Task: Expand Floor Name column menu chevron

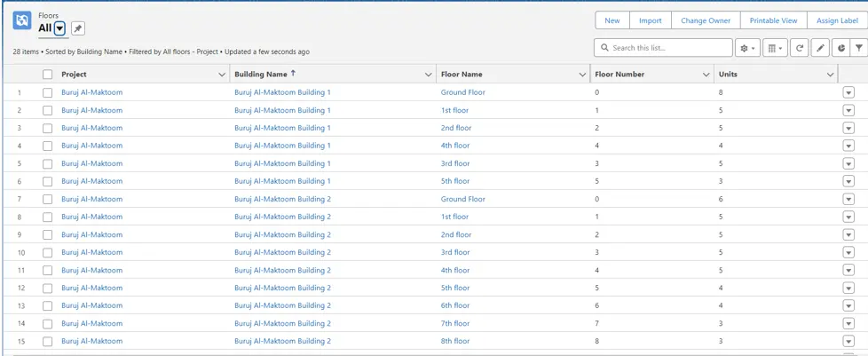Action: pyautogui.click(x=582, y=75)
